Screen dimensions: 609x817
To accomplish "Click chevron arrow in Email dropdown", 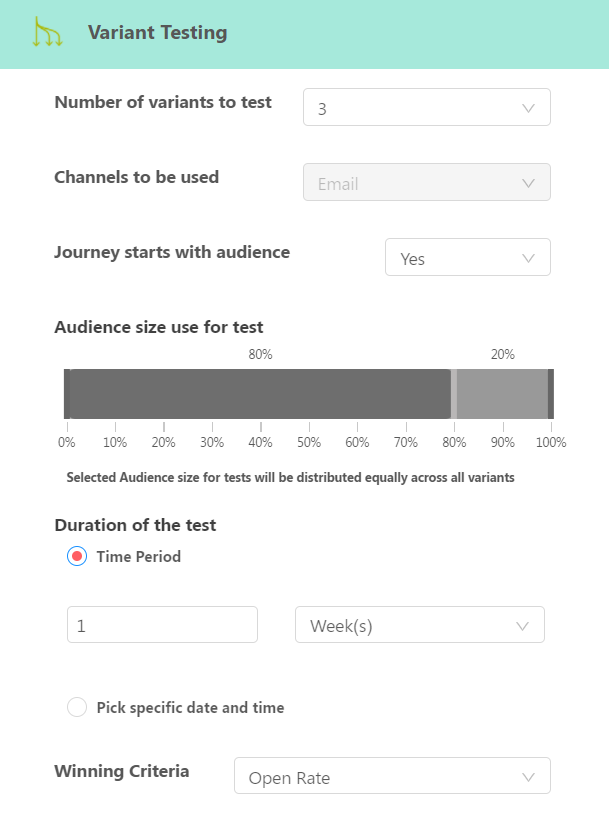I will 529,183.
